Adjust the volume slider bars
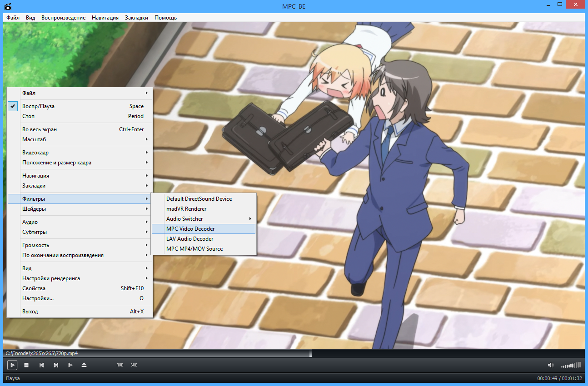 click(571, 365)
